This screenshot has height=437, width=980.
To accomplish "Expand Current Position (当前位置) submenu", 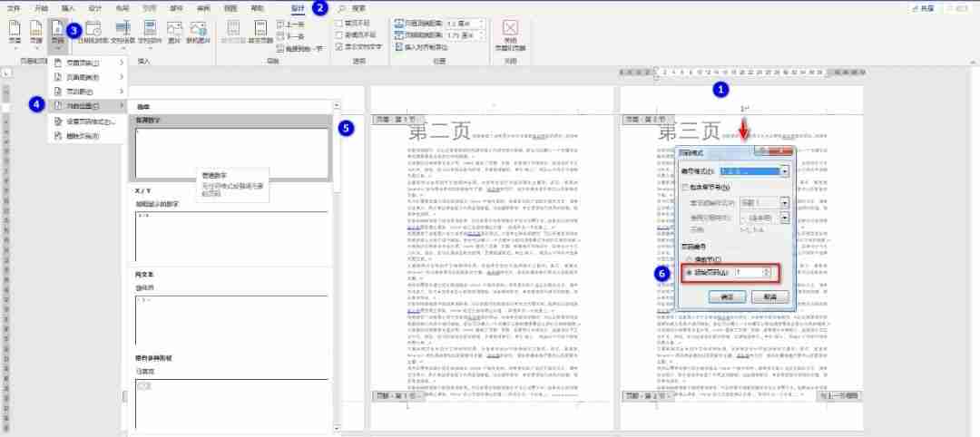I will click(x=89, y=105).
